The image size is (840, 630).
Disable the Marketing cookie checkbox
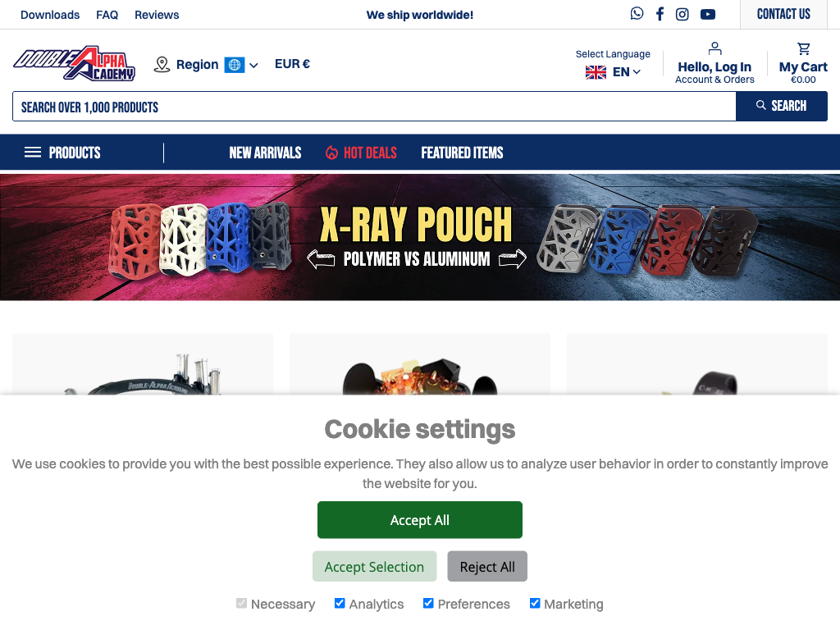point(535,603)
